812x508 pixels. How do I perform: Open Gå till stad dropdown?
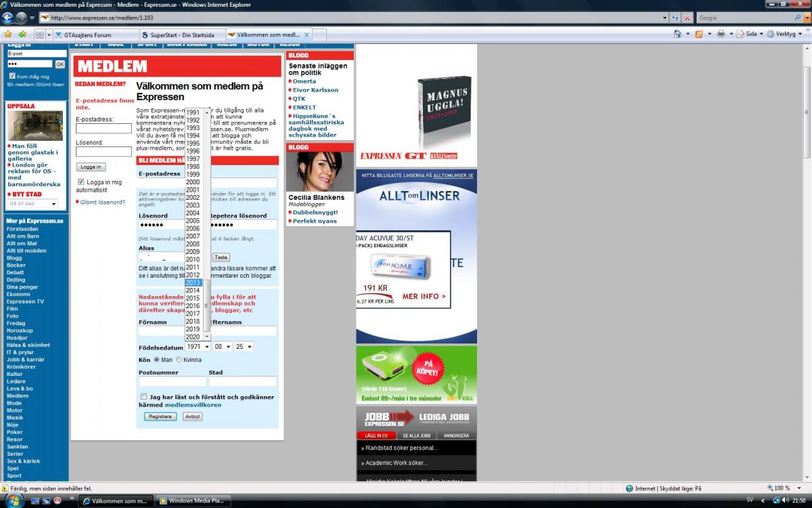click(32, 203)
